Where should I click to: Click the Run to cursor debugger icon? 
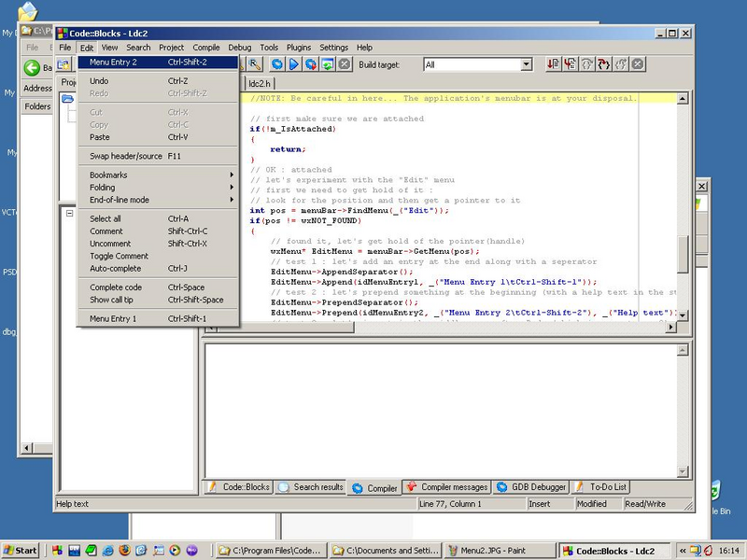(x=553, y=63)
